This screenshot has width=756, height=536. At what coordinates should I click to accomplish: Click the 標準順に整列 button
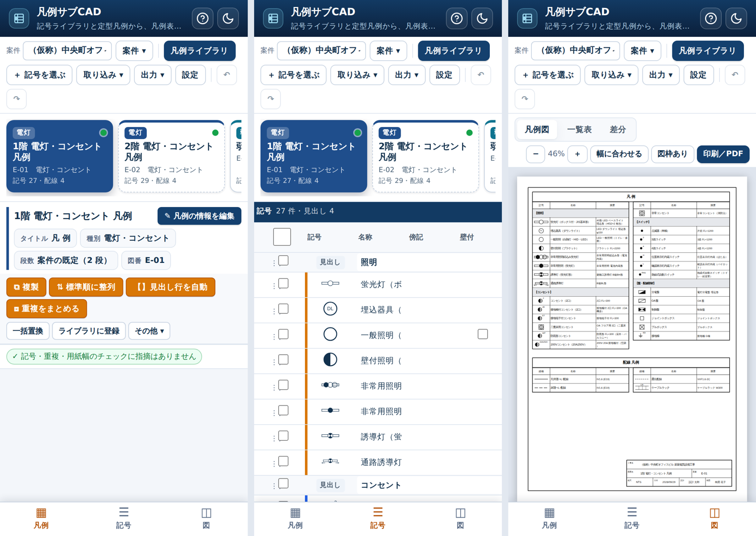click(86, 287)
